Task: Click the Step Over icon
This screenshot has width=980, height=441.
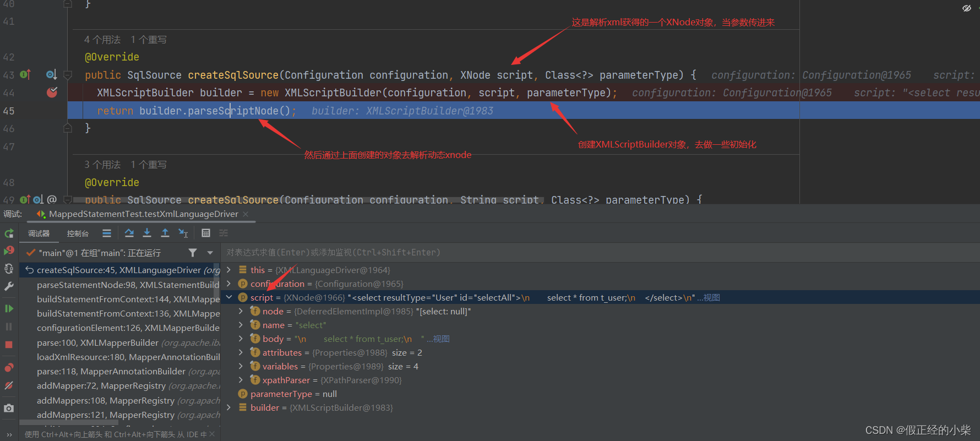Action: pos(129,233)
